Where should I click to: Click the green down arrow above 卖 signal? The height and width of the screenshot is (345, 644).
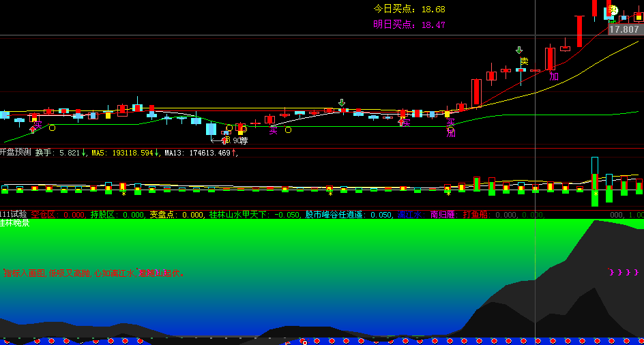point(519,50)
